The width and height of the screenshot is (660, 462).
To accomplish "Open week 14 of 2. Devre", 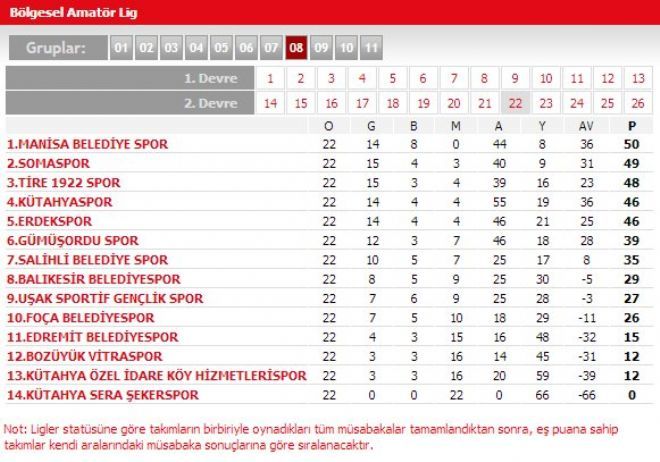I will (270, 103).
